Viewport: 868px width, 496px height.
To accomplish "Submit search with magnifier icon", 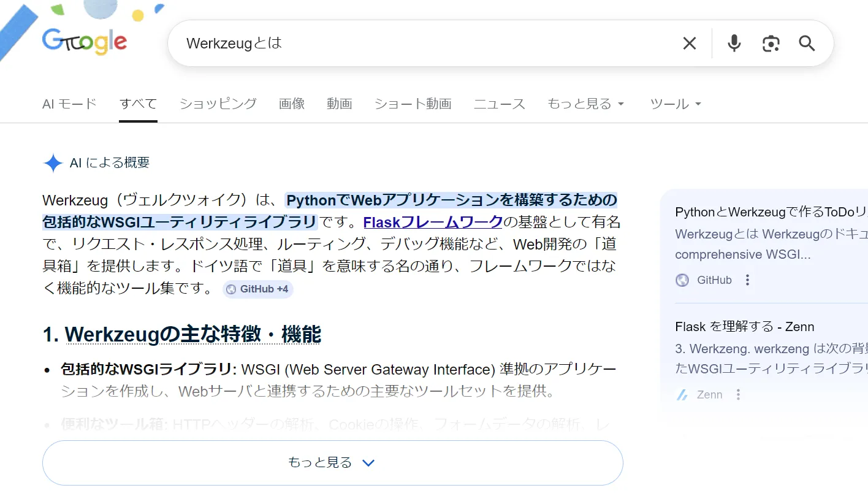I will pos(807,44).
